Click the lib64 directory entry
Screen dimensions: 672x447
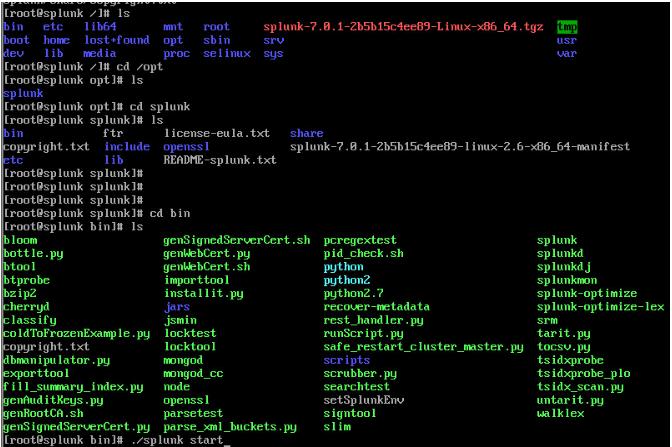100,27
